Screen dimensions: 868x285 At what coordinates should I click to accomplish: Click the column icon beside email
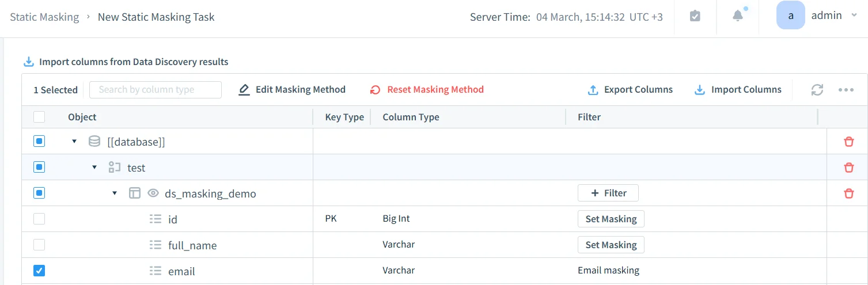pos(155,271)
